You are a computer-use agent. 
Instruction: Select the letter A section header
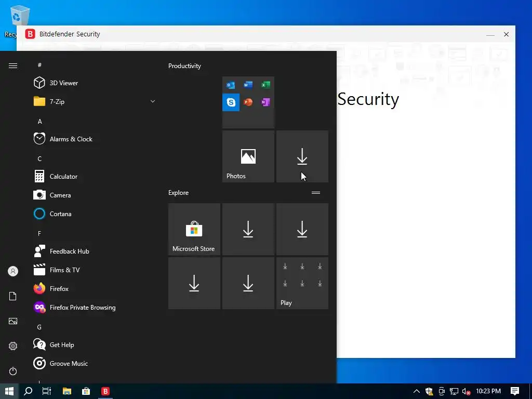click(x=39, y=121)
